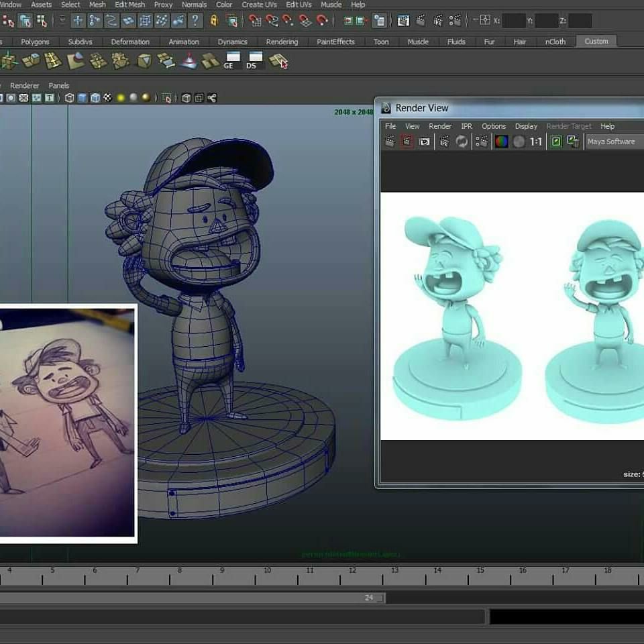This screenshot has width=644, height=644.
Task: Open Render View from status line
Action: click(403, 21)
